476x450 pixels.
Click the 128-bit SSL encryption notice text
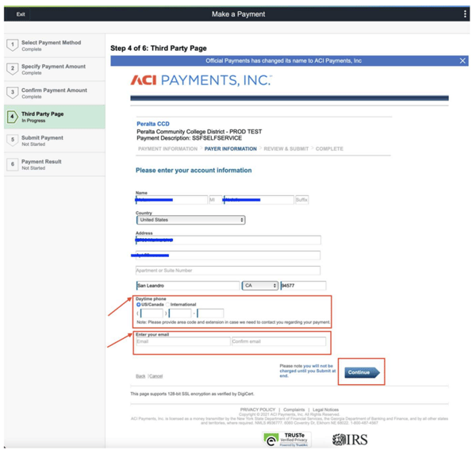[x=192, y=394]
